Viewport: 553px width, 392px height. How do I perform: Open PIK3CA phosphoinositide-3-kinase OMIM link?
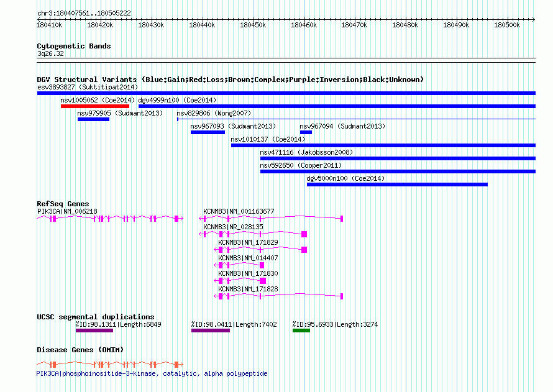click(152, 373)
